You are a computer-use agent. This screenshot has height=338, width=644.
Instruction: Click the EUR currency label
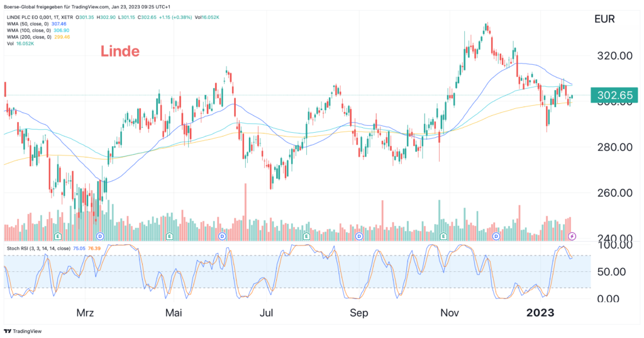[x=604, y=20]
